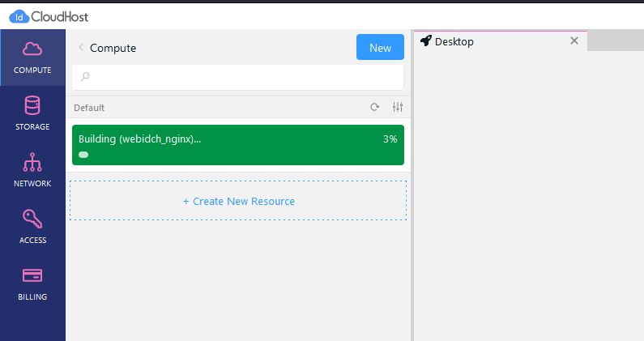Open the Access key section

(32, 227)
